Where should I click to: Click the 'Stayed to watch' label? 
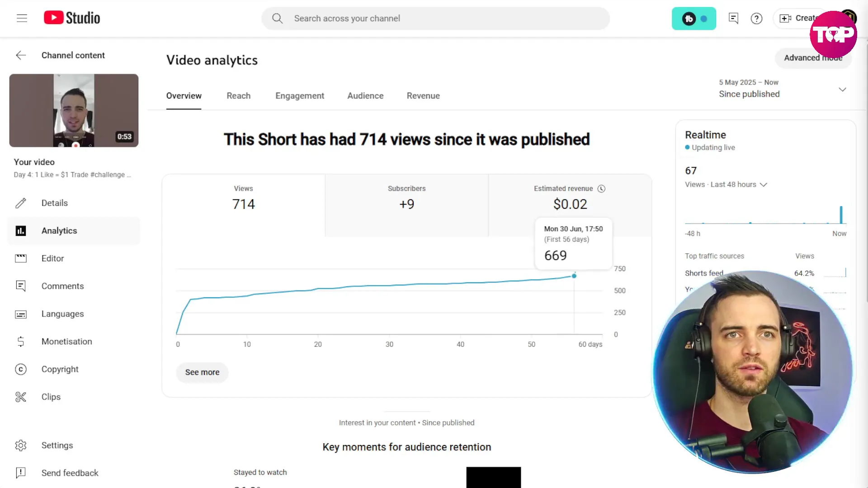(260, 472)
